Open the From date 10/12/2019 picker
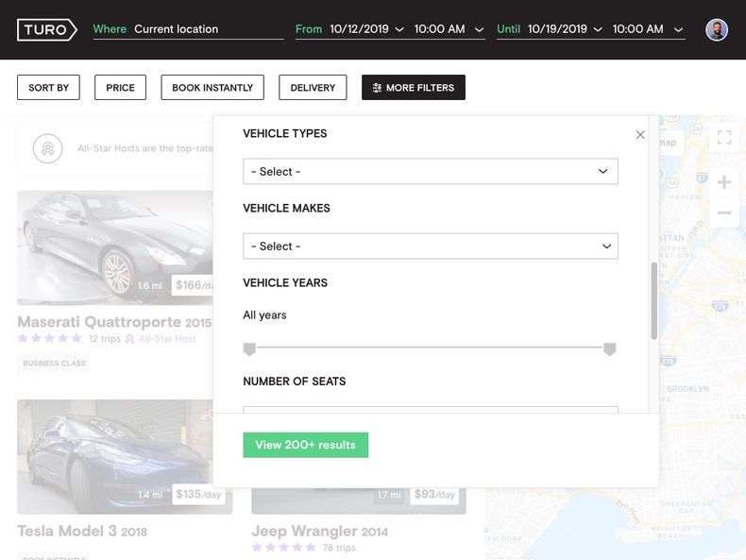 [366, 29]
